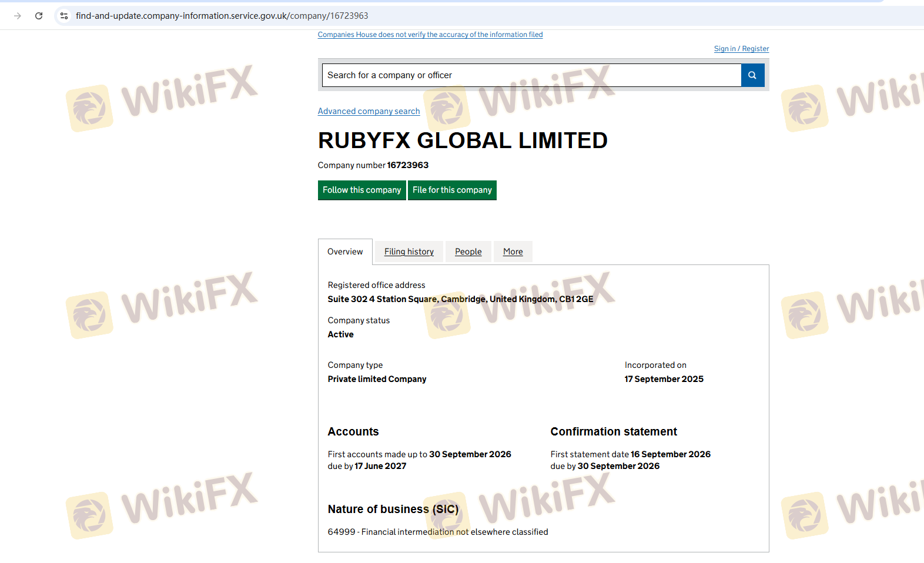Open the More tab

click(x=513, y=252)
